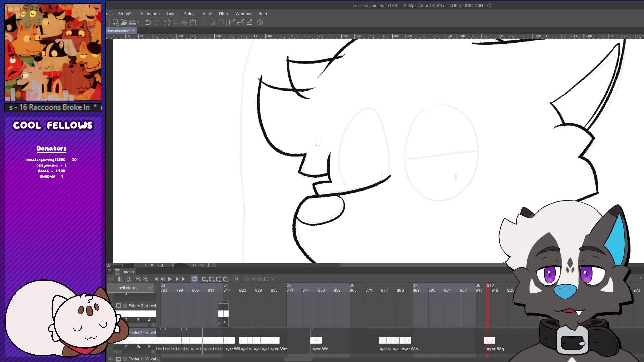Click Layer 88q cel thumbnail
Image resolution: width=644 pixels, height=362 pixels.
pos(489,341)
